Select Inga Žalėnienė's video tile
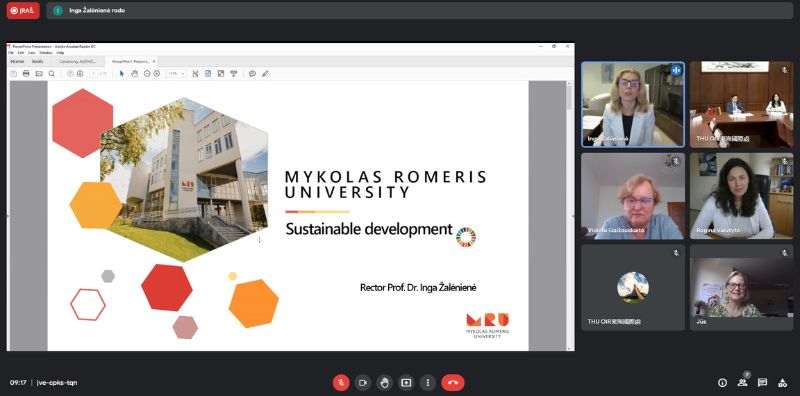The width and height of the screenshot is (800, 396). pos(633,105)
